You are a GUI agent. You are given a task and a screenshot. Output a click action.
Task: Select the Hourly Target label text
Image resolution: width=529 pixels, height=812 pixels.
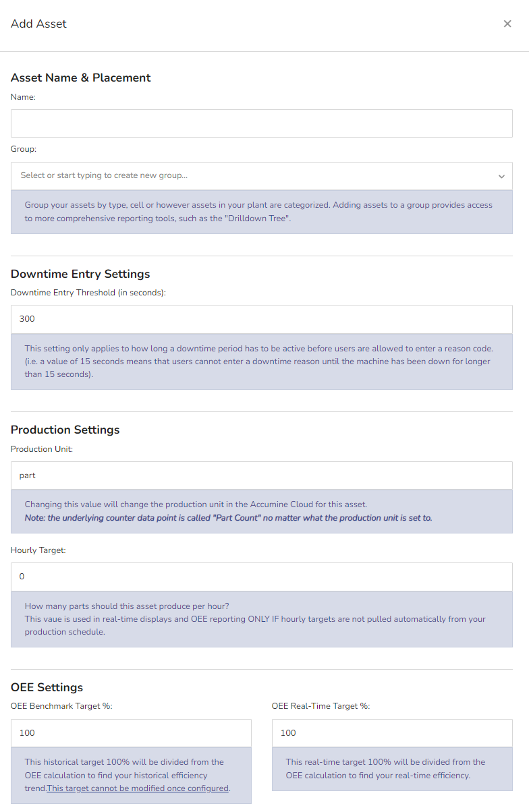click(x=36, y=550)
